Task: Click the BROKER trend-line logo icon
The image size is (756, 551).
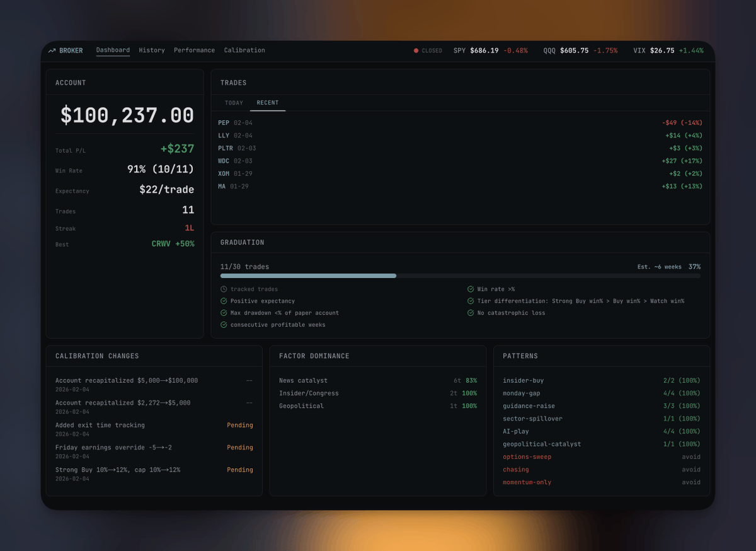Action: pyautogui.click(x=52, y=50)
